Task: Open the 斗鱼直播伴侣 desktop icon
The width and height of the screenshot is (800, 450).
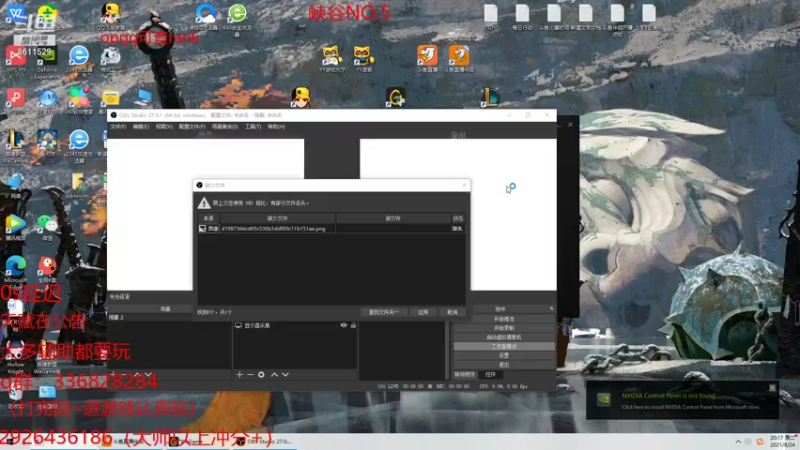Action: pyautogui.click(x=459, y=59)
